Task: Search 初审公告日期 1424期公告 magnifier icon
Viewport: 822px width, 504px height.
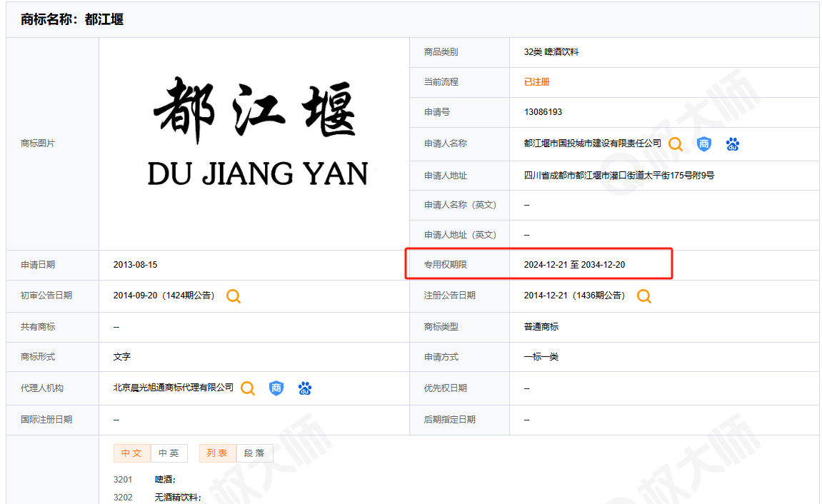Action: [234, 296]
